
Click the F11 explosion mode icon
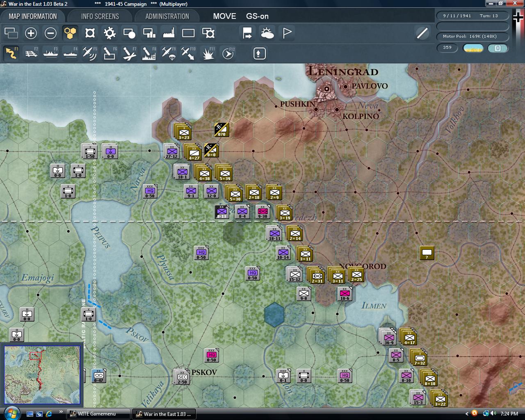[208, 53]
